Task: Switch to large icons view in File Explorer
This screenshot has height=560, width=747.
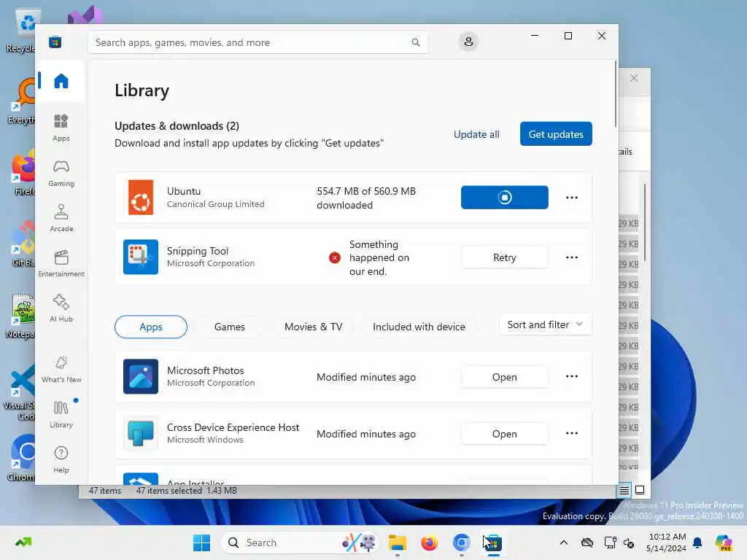Action: point(640,490)
